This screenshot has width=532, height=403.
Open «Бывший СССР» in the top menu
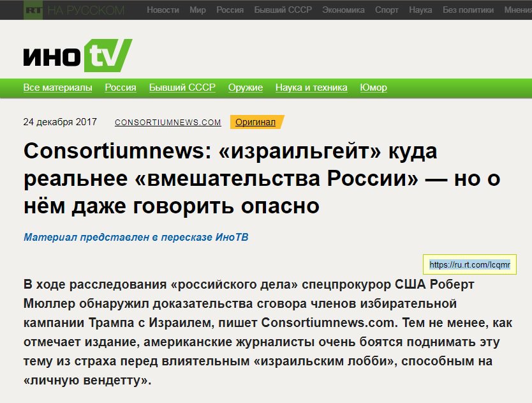point(280,10)
